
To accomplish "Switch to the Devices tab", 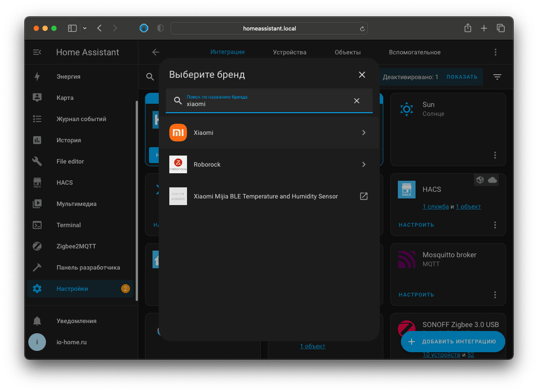I will coord(290,52).
